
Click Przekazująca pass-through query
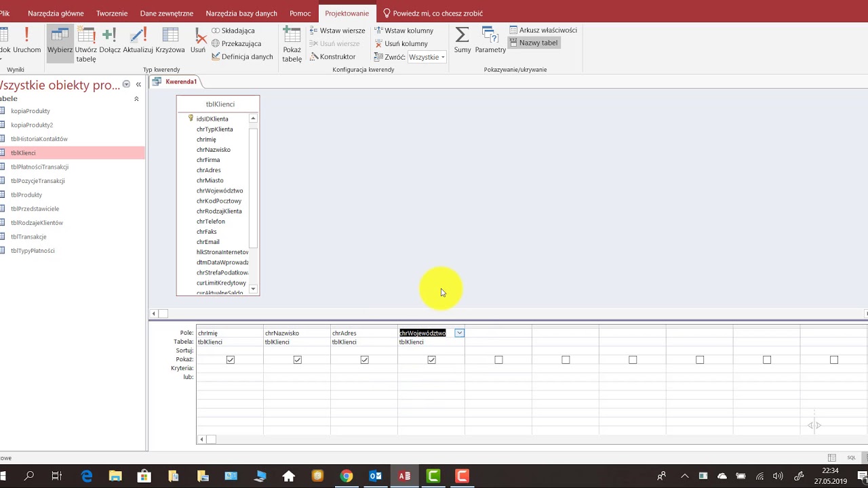point(236,43)
